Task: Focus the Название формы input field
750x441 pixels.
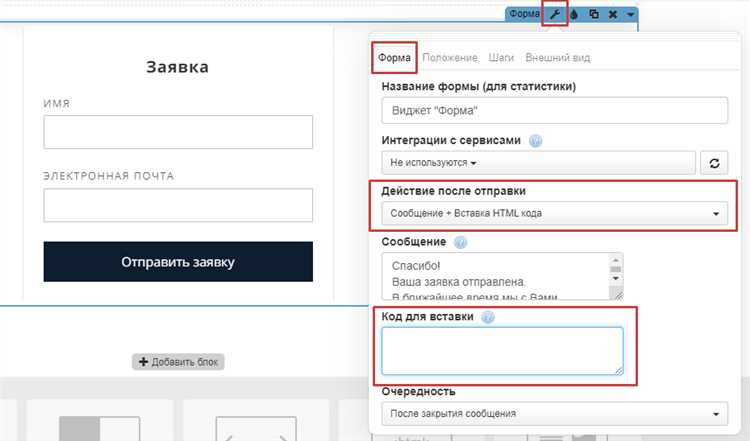Action: pyautogui.click(x=555, y=110)
